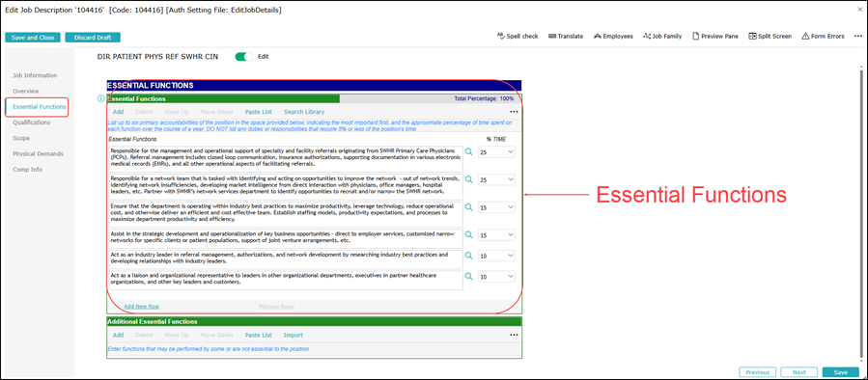The height and width of the screenshot is (380, 868).
Task: Go to Scope section
Action: (21, 138)
